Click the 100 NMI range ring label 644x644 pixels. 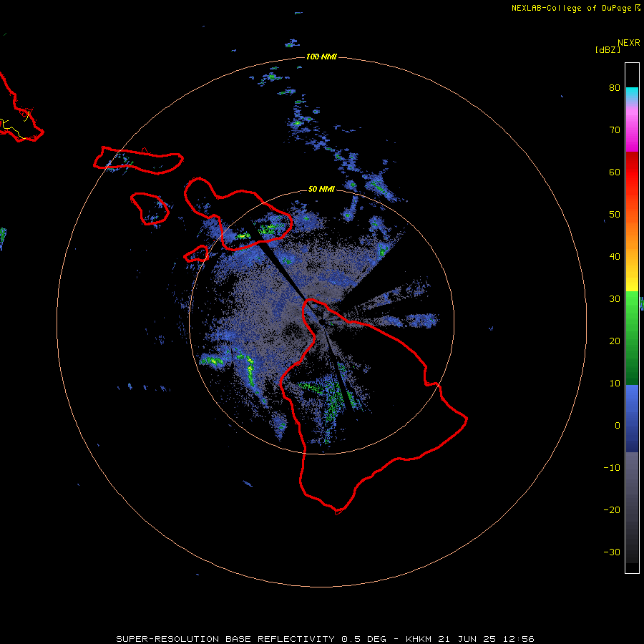click(321, 57)
